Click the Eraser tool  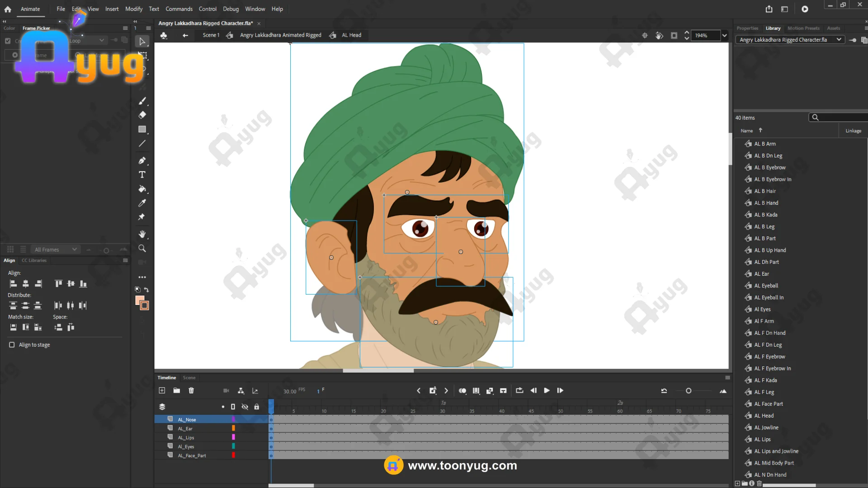pos(142,115)
